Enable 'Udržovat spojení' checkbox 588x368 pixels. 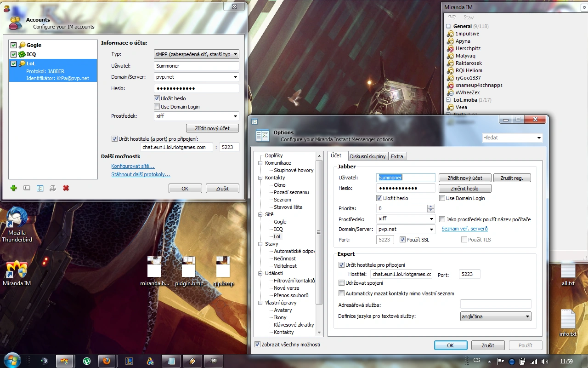tap(341, 283)
